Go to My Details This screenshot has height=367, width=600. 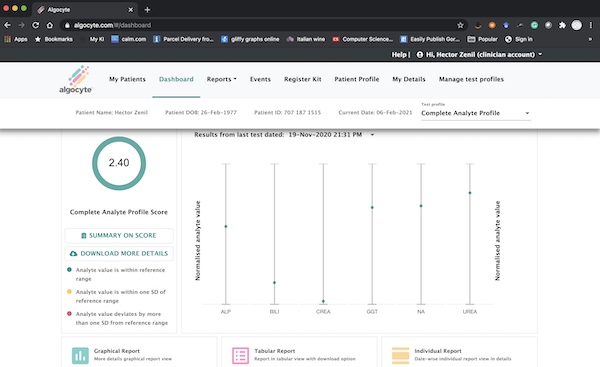(409, 79)
